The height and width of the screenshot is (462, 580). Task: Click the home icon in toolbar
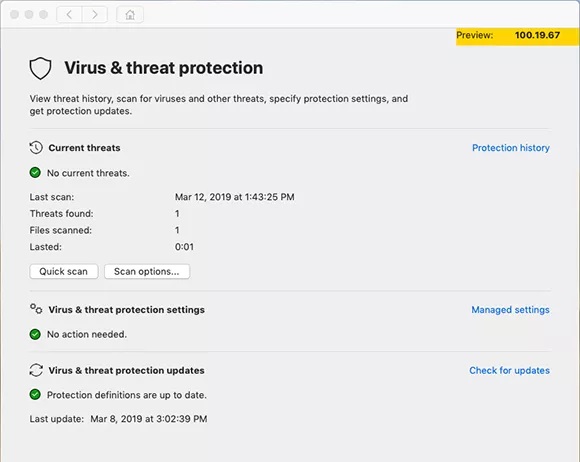130,14
